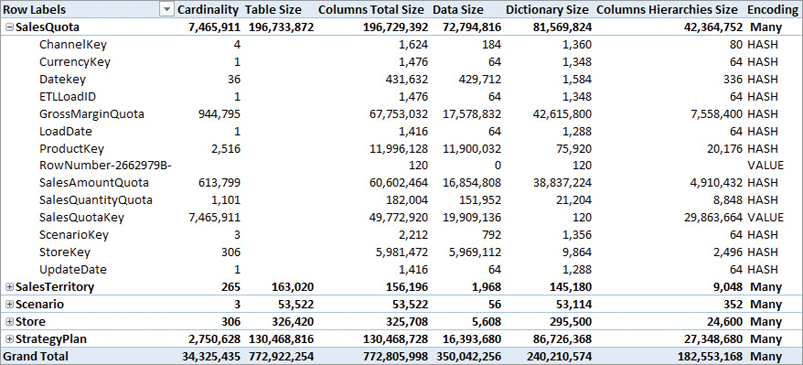803x365 pixels.
Task: Click the ChannelKey row label
Action: [73, 45]
